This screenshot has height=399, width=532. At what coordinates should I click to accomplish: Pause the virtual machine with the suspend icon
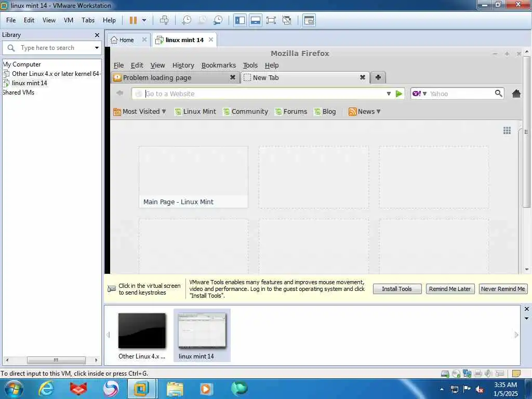pos(133,20)
